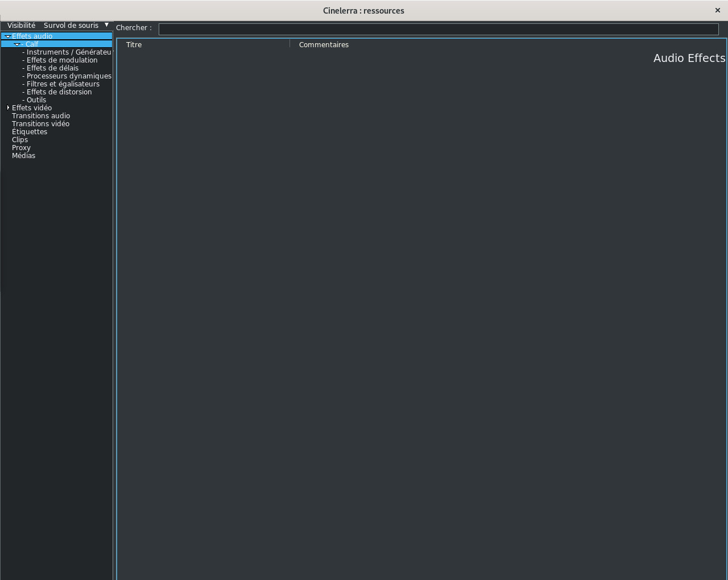Open the Clips folder
The height and width of the screenshot is (580, 728).
20,140
